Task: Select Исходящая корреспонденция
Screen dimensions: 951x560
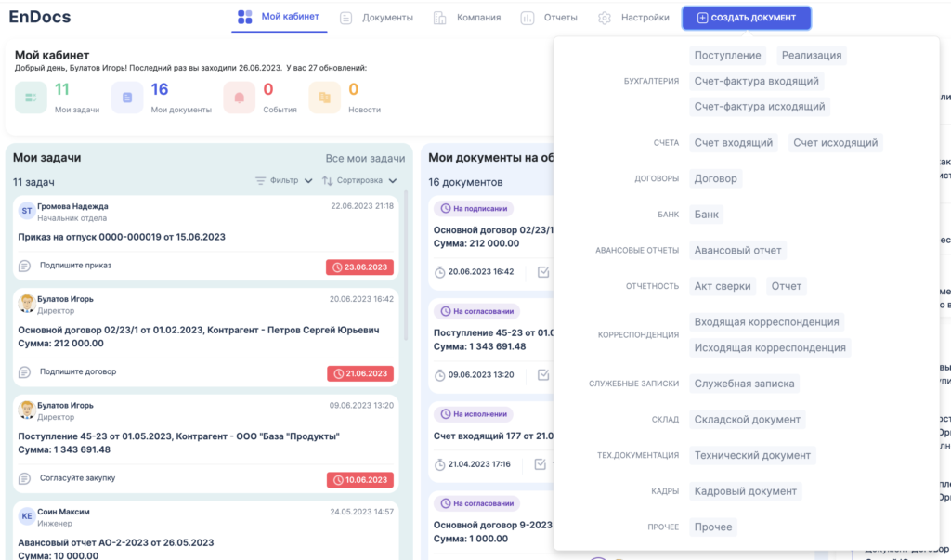Action: 770,347
